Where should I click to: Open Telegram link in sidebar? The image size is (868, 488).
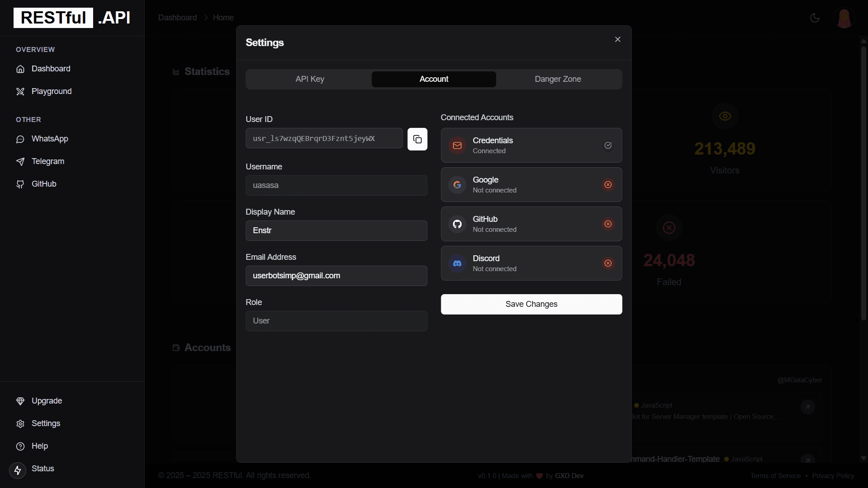[47, 161]
